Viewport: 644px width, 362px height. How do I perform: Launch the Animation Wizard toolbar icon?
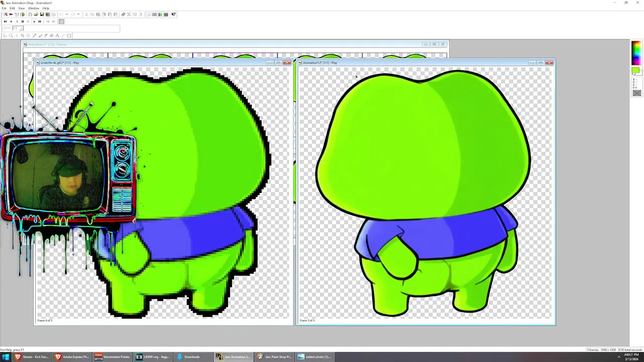[6, 15]
